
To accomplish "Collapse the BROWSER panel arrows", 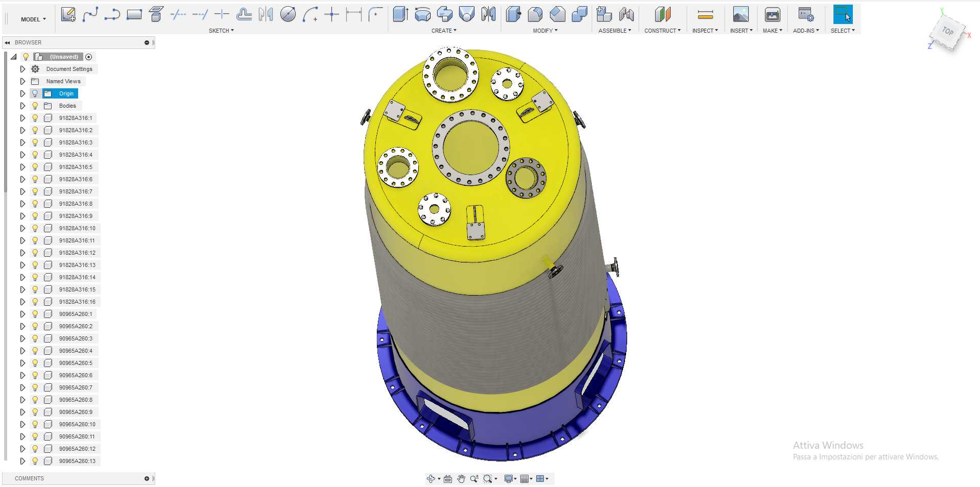I will coord(8,42).
